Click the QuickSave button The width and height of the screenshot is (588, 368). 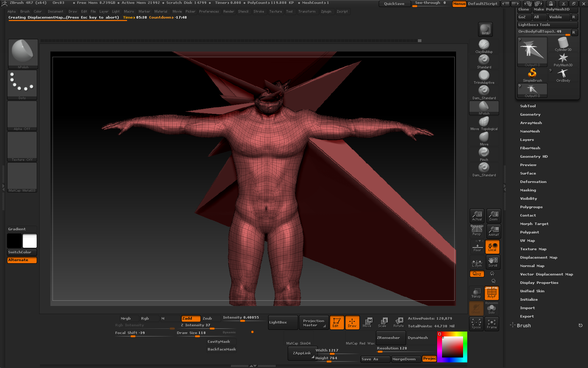click(x=394, y=4)
